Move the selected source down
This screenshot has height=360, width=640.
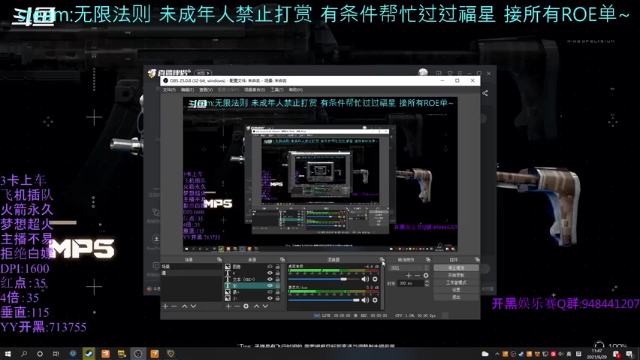[265, 306]
